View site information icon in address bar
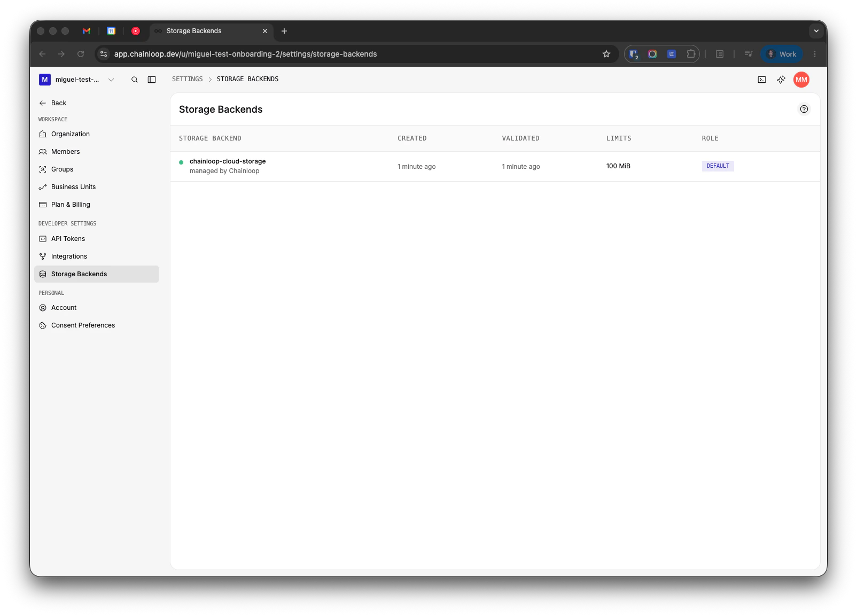Image resolution: width=857 pixels, height=616 pixels. coord(104,54)
